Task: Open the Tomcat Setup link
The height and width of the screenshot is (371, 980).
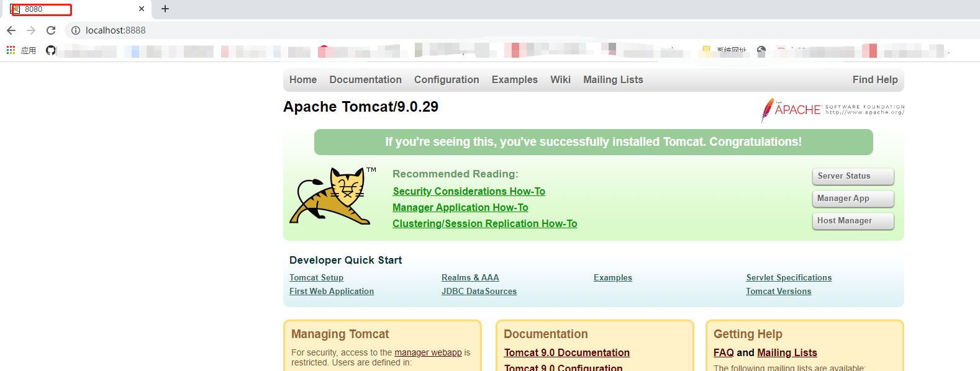Action: (x=316, y=277)
